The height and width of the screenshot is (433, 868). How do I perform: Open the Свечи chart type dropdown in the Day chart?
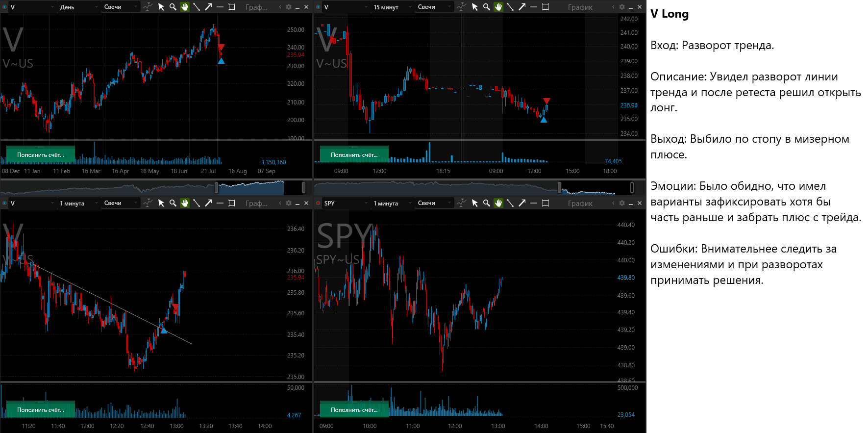(121, 7)
